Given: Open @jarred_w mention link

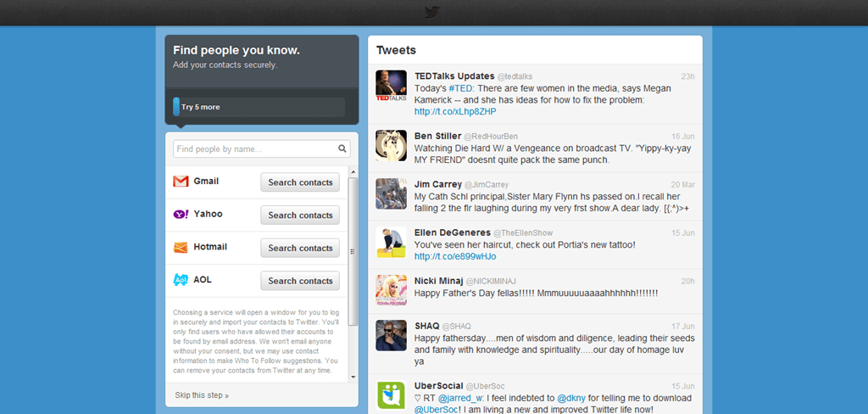Looking at the screenshot, I should (x=460, y=398).
